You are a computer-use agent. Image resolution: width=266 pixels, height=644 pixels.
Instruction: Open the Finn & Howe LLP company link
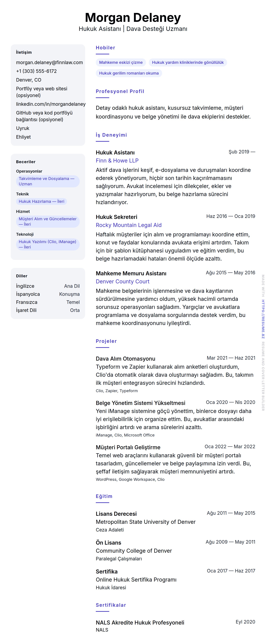click(x=117, y=160)
